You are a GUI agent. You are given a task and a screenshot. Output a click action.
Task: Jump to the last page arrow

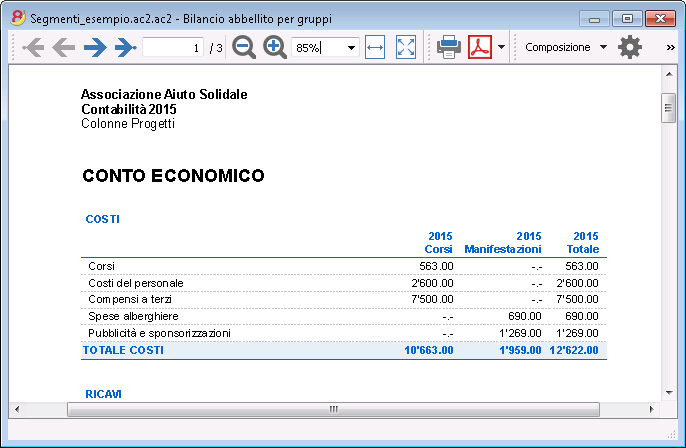126,47
